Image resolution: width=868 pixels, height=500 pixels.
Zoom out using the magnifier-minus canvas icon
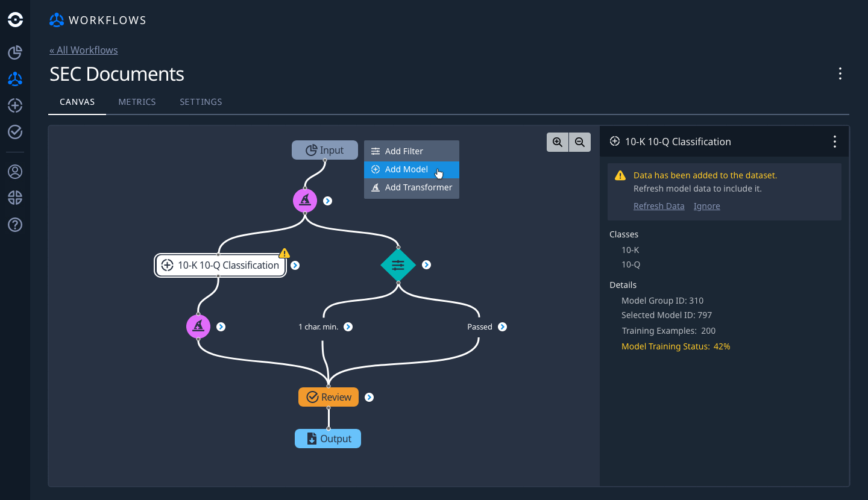pyautogui.click(x=579, y=142)
